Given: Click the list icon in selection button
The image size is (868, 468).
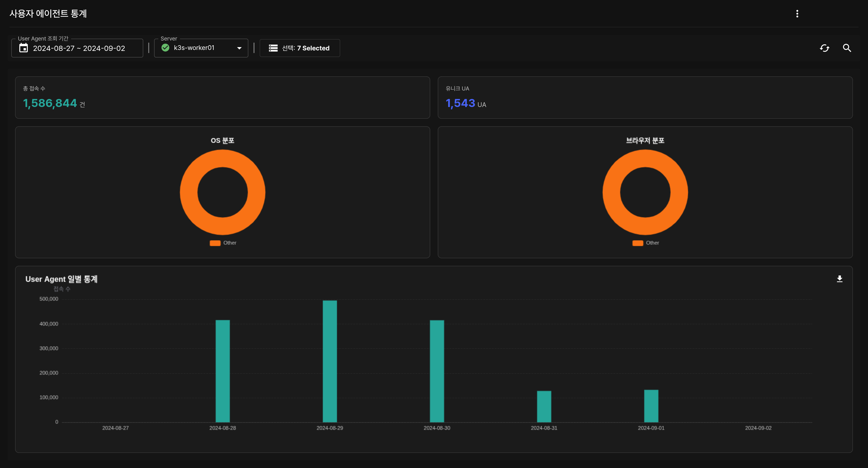Looking at the screenshot, I should (273, 48).
